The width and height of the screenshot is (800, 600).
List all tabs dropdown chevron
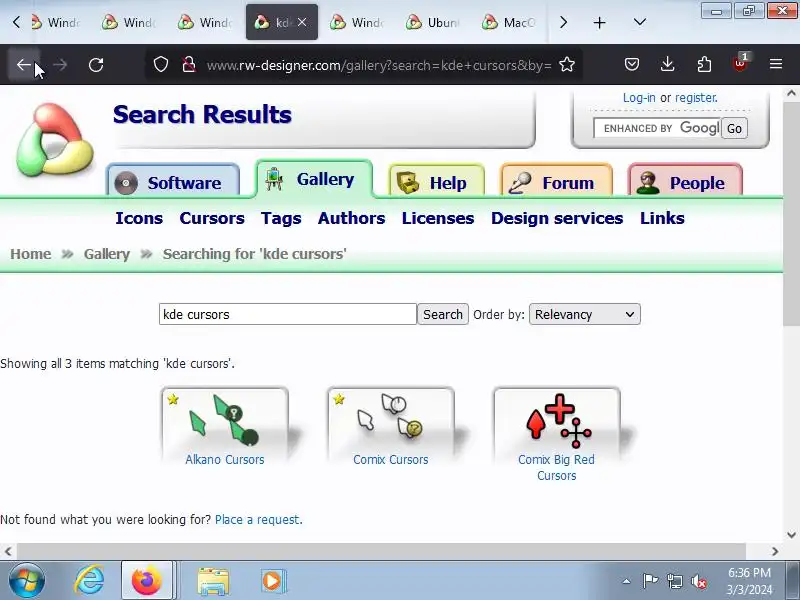(x=639, y=22)
